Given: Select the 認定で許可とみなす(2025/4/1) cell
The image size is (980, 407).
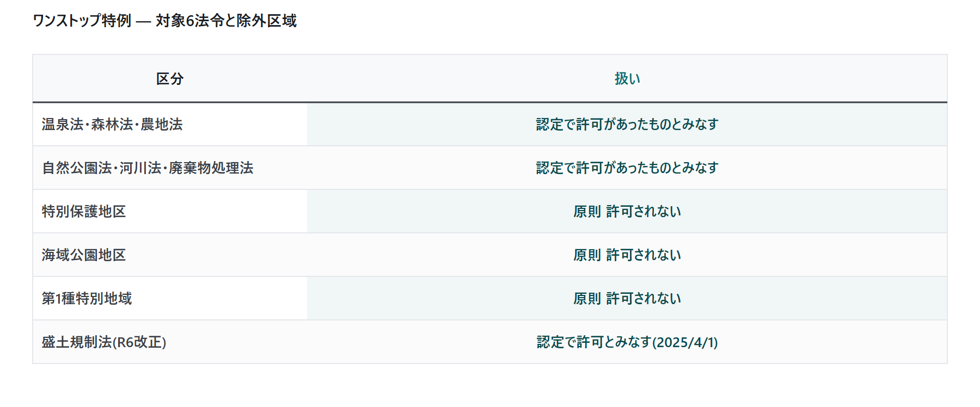Looking at the screenshot, I should point(627,342).
